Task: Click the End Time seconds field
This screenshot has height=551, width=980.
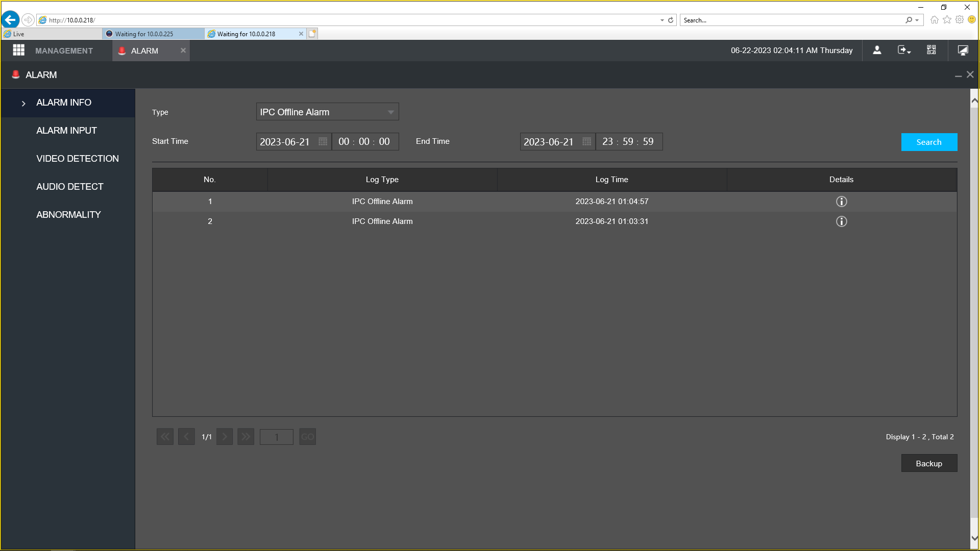Action: [648, 141]
